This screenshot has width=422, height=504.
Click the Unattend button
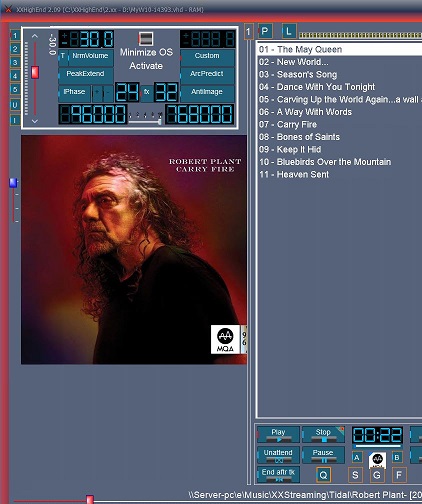coord(278,455)
